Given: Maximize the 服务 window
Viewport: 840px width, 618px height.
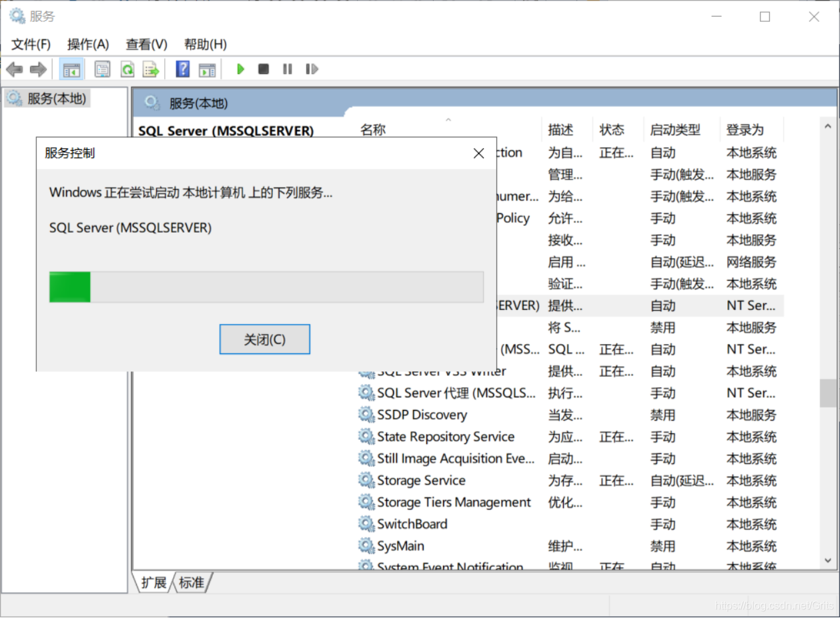Looking at the screenshot, I should tap(765, 17).
